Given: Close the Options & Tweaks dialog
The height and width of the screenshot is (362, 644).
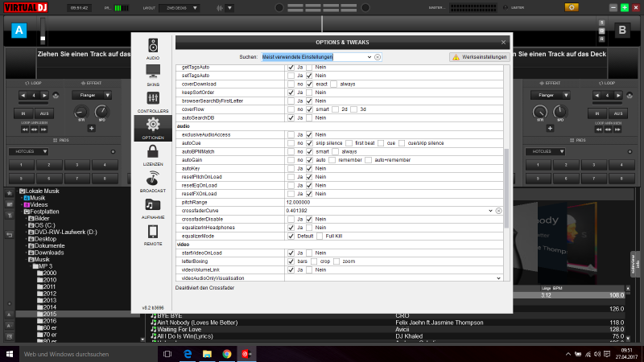Looking at the screenshot, I should click(x=503, y=43).
